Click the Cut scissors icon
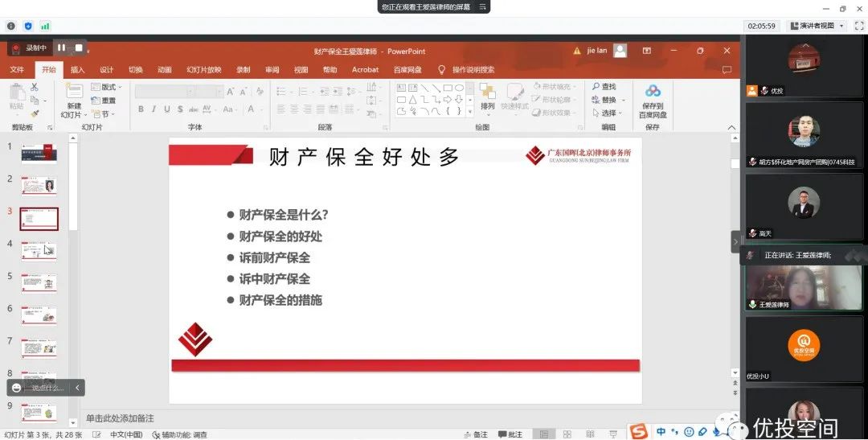The image size is (868, 440). pos(35,87)
